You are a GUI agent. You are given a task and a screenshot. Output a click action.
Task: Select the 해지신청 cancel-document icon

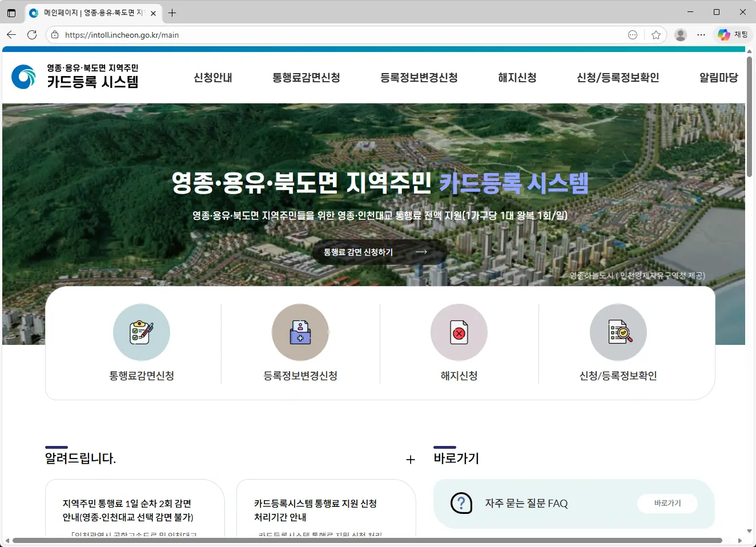(x=459, y=332)
